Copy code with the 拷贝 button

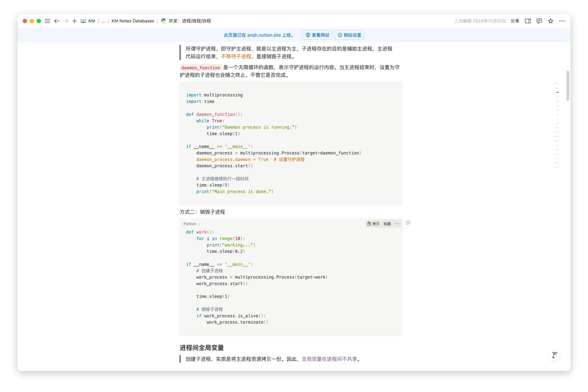point(373,224)
